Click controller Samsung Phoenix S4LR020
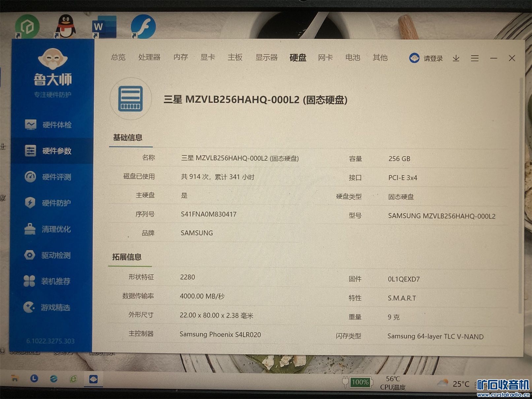Image resolution: width=532 pixels, height=399 pixels. pyautogui.click(x=220, y=334)
